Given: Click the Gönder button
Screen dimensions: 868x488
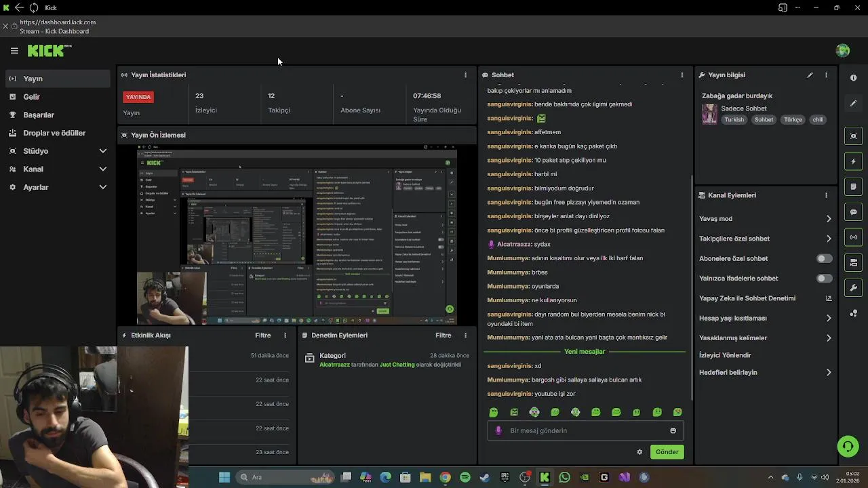Looking at the screenshot, I should point(667,452).
